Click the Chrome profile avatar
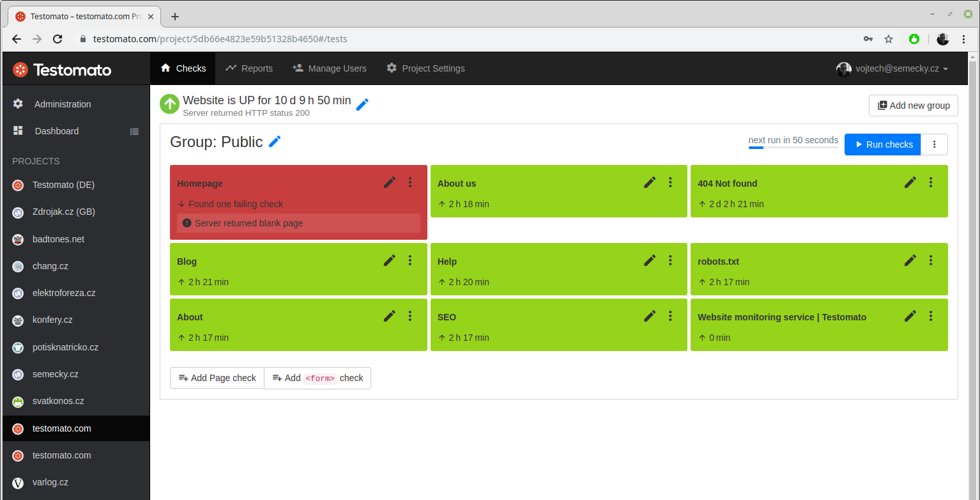Image resolution: width=980 pixels, height=500 pixels. 943,39
